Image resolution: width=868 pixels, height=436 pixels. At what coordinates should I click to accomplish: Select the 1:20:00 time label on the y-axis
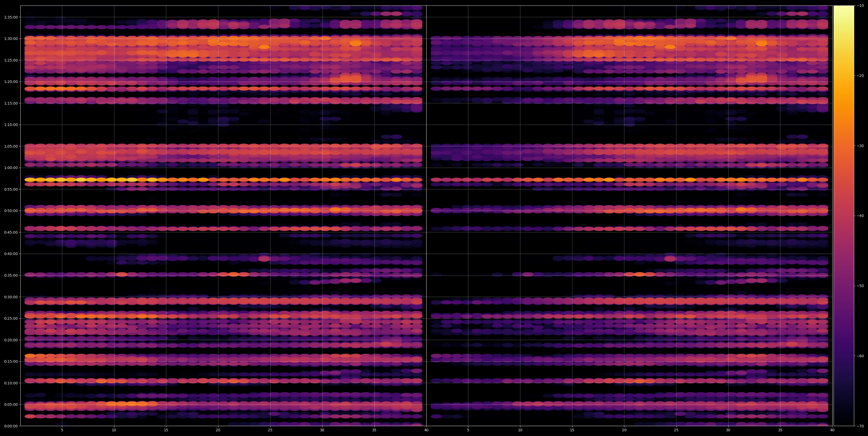click(11, 82)
